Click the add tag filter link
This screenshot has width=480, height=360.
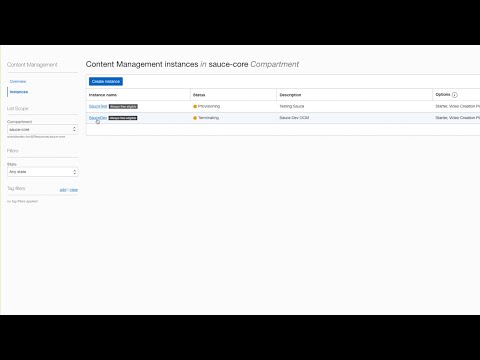63,190
